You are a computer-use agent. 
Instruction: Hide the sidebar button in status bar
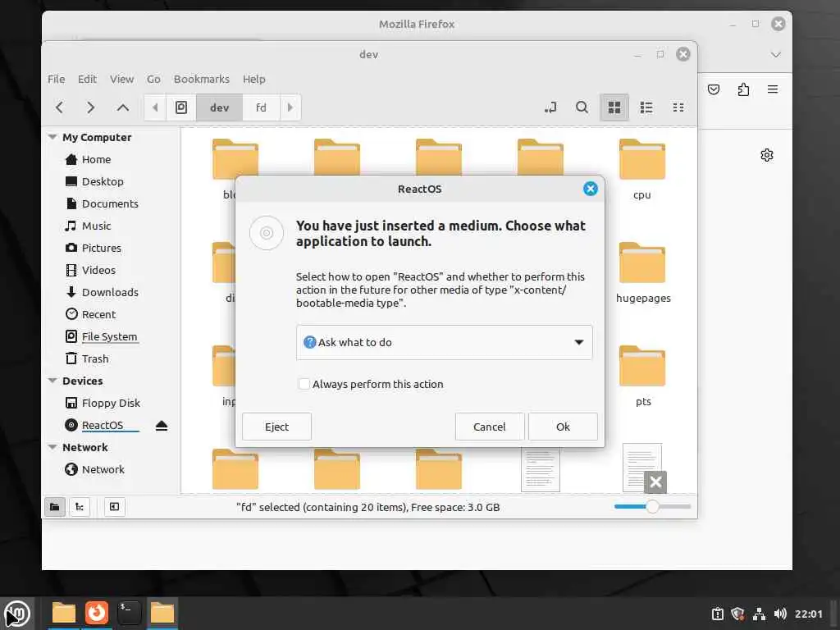pos(114,507)
